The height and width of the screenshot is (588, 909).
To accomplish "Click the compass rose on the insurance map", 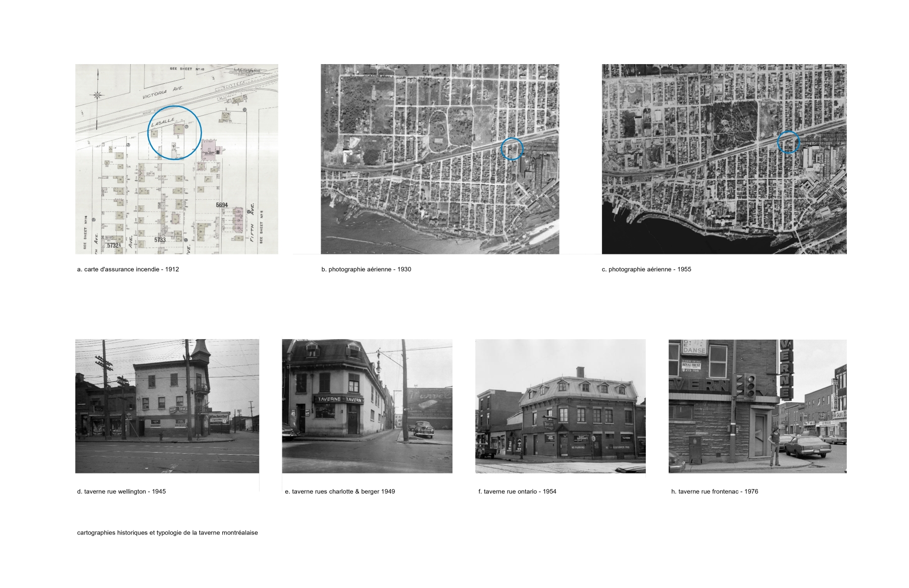I will point(97,94).
